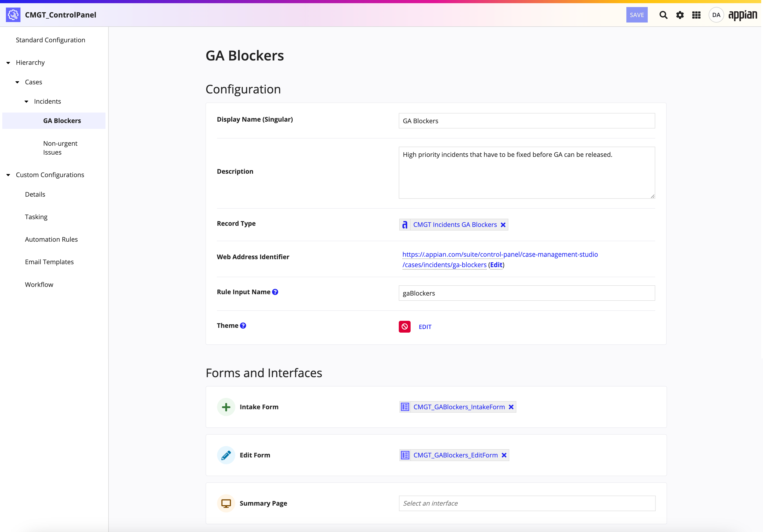763x532 pixels.
Task: Open Details custom configuration
Action: pos(35,194)
